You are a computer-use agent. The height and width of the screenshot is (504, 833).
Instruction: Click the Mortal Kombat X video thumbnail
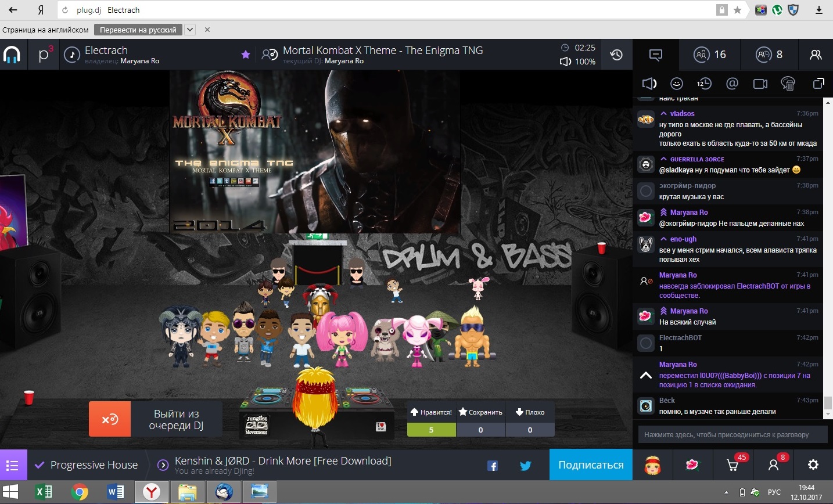(x=315, y=152)
